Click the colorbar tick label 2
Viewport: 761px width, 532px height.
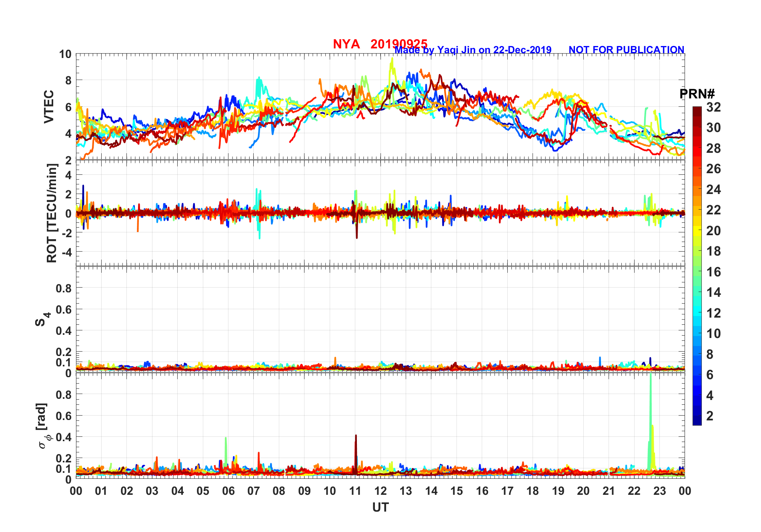click(x=710, y=416)
